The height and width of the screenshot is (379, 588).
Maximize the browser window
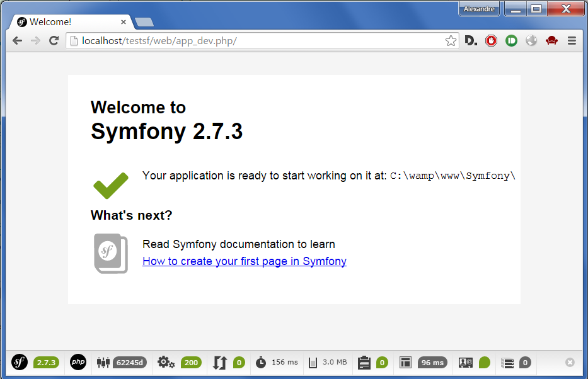point(536,9)
